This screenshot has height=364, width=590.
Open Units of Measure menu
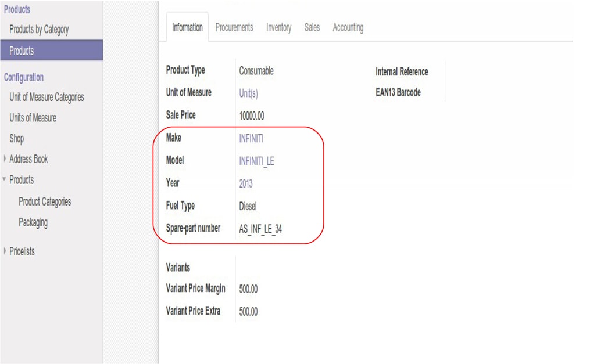(x=33, y=118)
